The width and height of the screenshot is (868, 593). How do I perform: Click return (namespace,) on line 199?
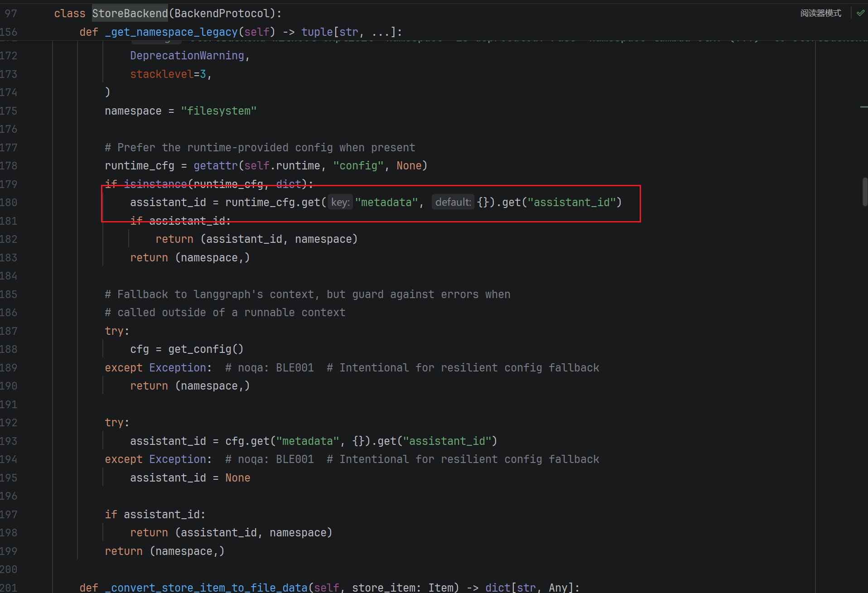164,551
